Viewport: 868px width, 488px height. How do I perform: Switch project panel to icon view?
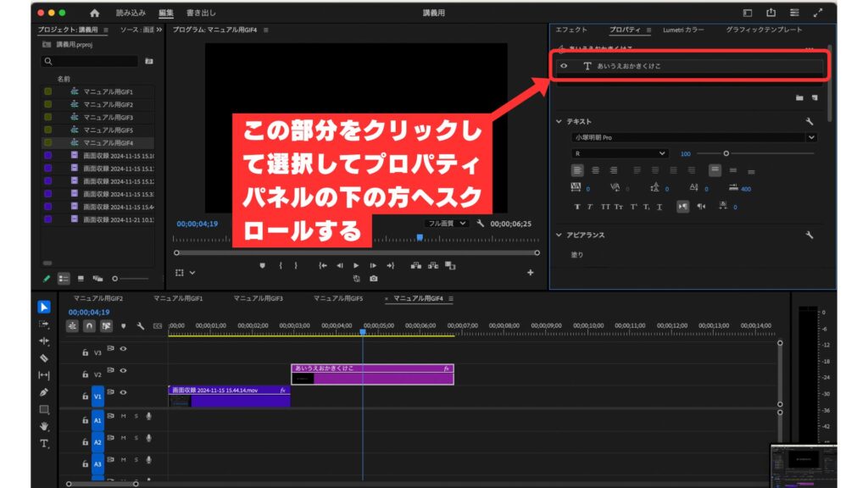coord(81,279)
